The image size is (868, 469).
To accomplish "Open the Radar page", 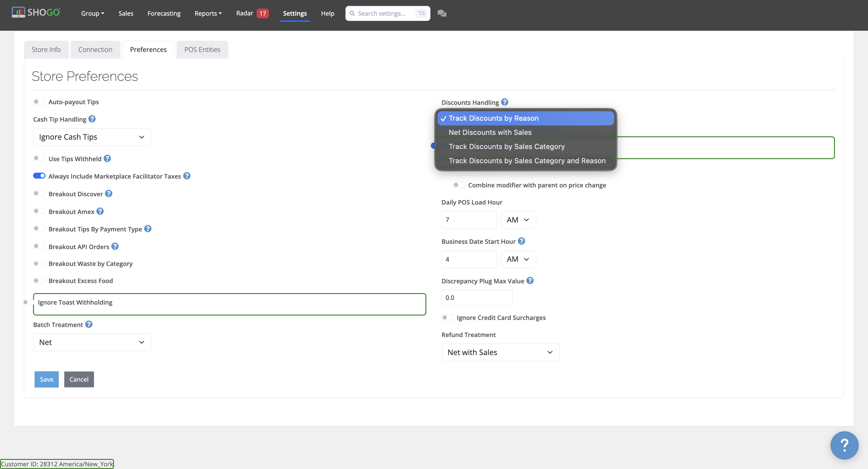I will (x=245, y=13).
